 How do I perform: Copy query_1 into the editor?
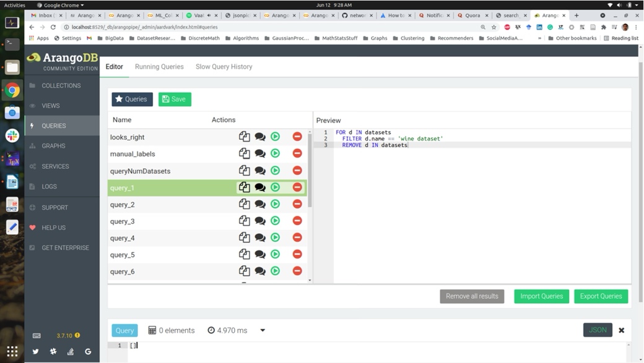245,187
